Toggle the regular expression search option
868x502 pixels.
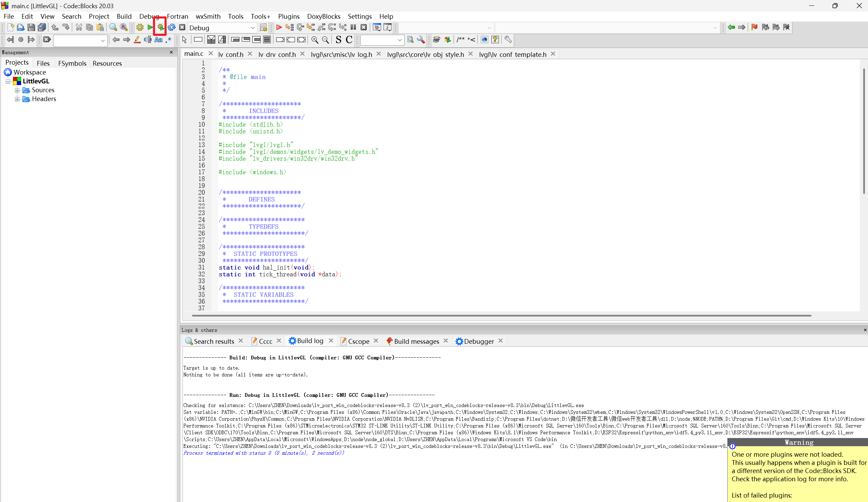click(169, 40)
